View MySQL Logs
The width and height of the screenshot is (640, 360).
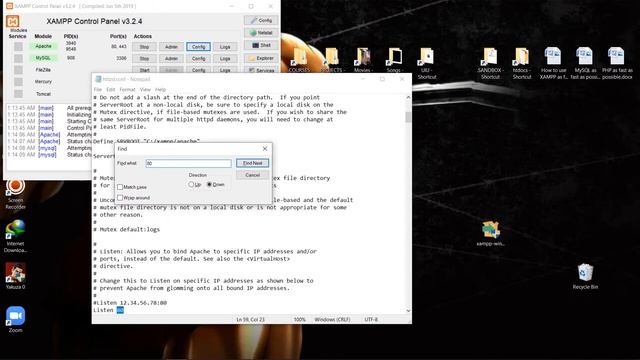click(x=225, y=58)
